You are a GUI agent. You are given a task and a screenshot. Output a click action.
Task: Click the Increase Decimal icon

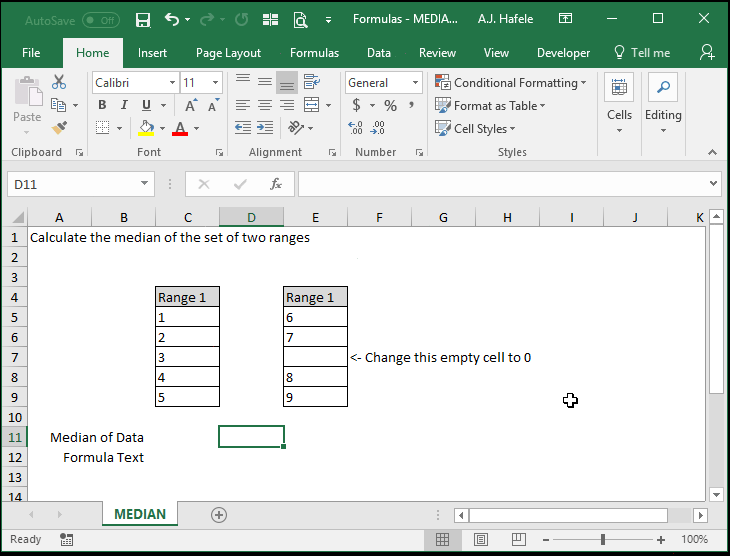355,127
